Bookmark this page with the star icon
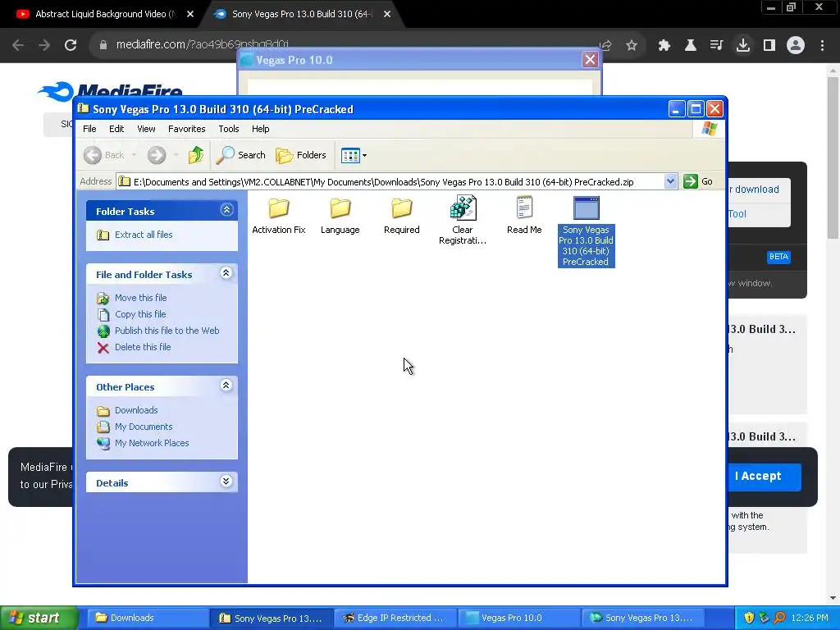 [632, 46]
